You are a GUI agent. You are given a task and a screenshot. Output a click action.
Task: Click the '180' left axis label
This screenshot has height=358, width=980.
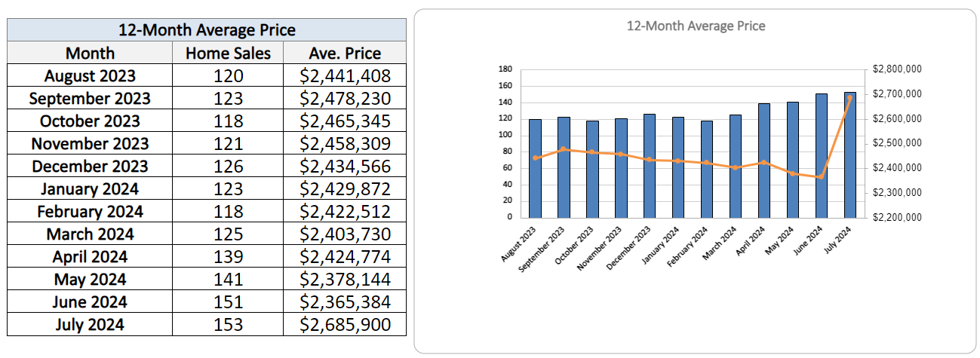click(505, 69)
